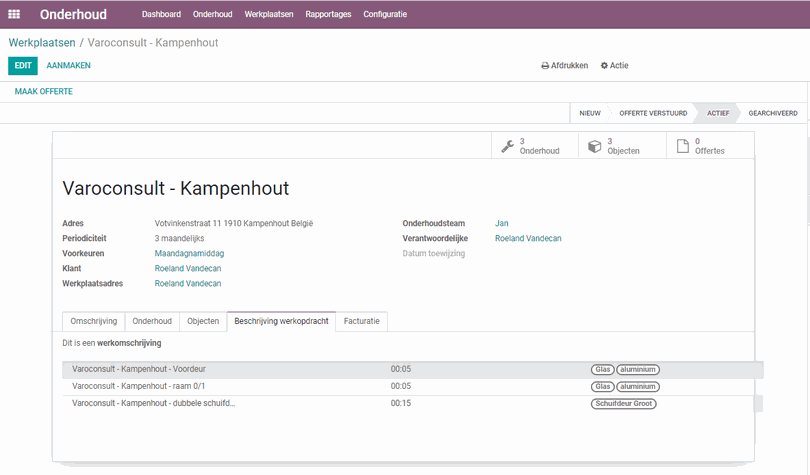Click the EDIT button

pos(23,66)
